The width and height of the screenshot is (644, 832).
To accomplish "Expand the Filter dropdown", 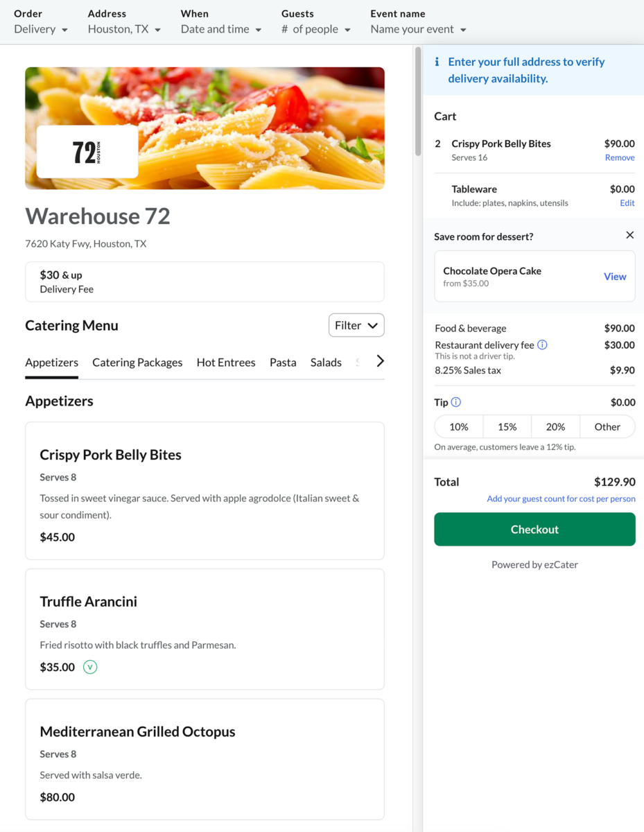I will [356, 325].
